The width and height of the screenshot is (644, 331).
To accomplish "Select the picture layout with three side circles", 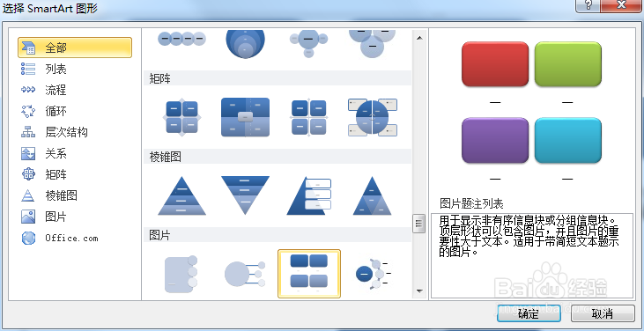I will [181, 274].
